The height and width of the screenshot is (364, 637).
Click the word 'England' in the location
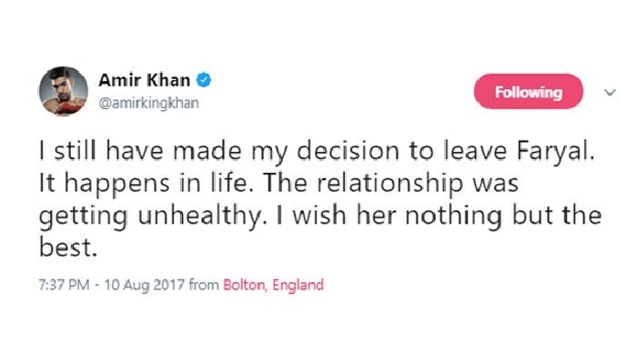point(298,285)
